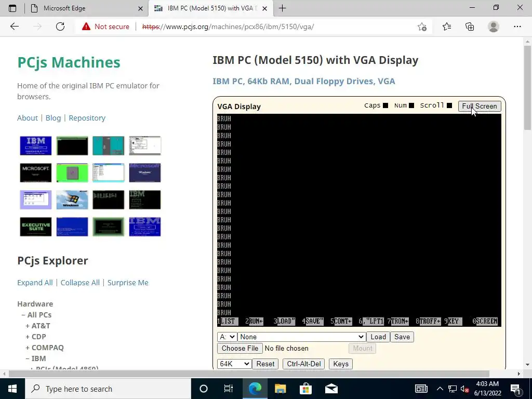Open Edge Settings and more menu

pyautogui.click(x=517, y=26)
